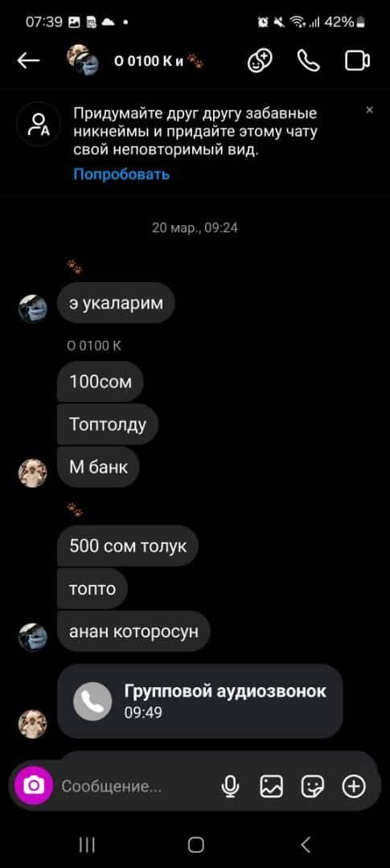Start a voice call with phone icon
Image resolution: width=390 pixels, height=868 pixels.
[x=309, y=61]
